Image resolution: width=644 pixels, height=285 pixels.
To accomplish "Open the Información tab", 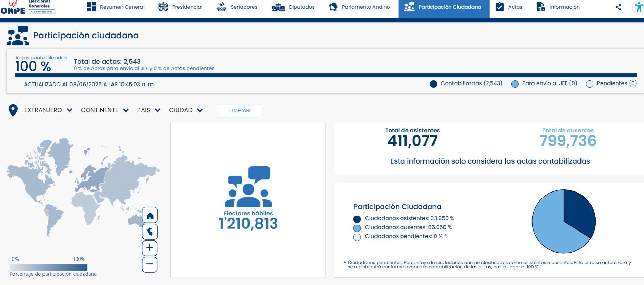I will click(x=558, y=7).
